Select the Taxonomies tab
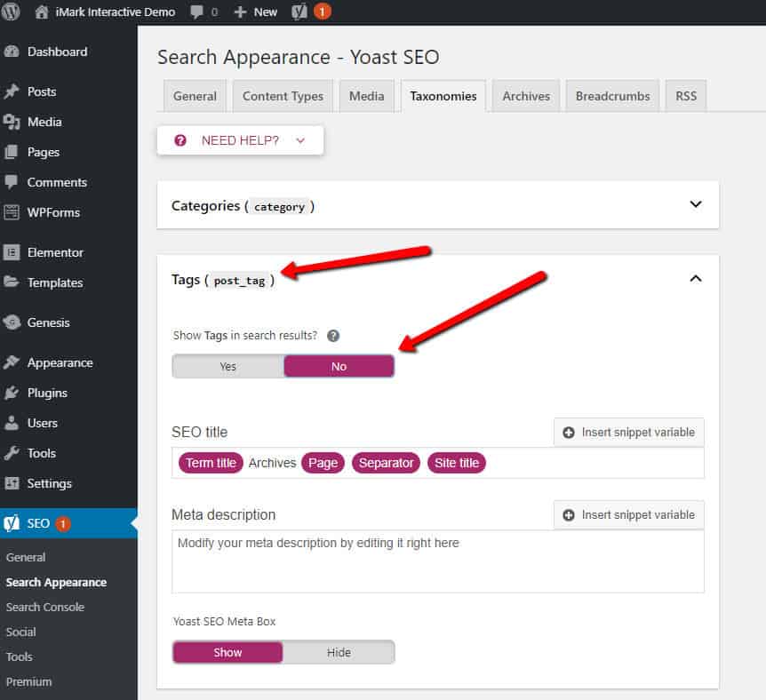The width and height of the screenshot is (766, 700). point(443,96)
